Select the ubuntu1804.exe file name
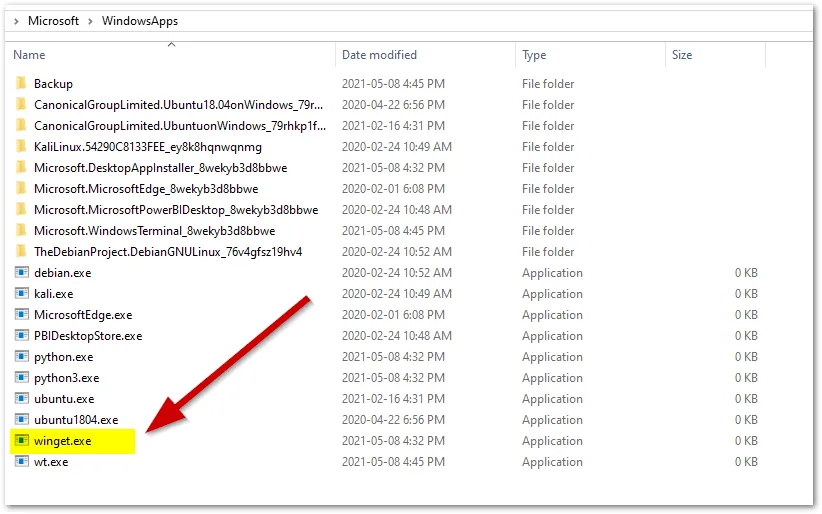822x514 pixels. click(76, 420)
